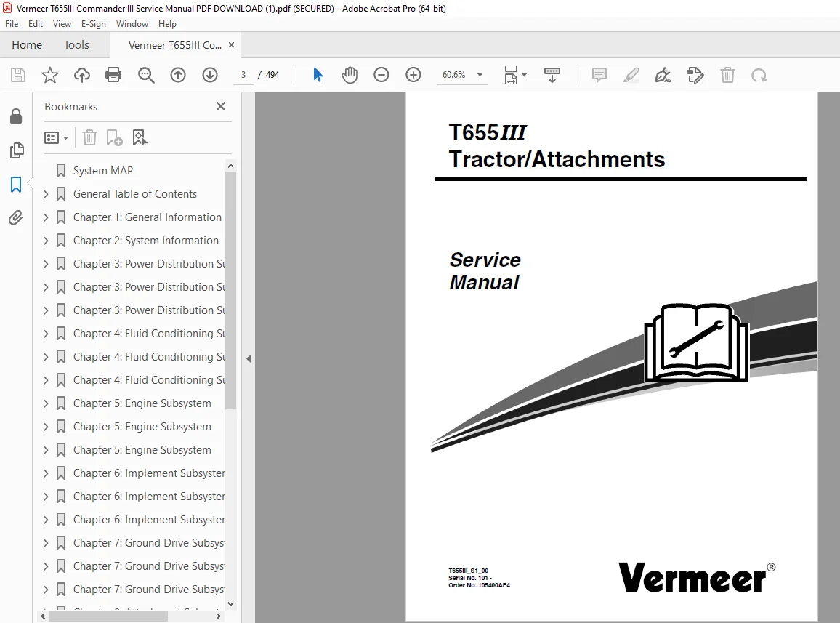Select the last Chapter 7: Ground Drive bookmark
Screen dimensions: 840x623
(149, 590)
